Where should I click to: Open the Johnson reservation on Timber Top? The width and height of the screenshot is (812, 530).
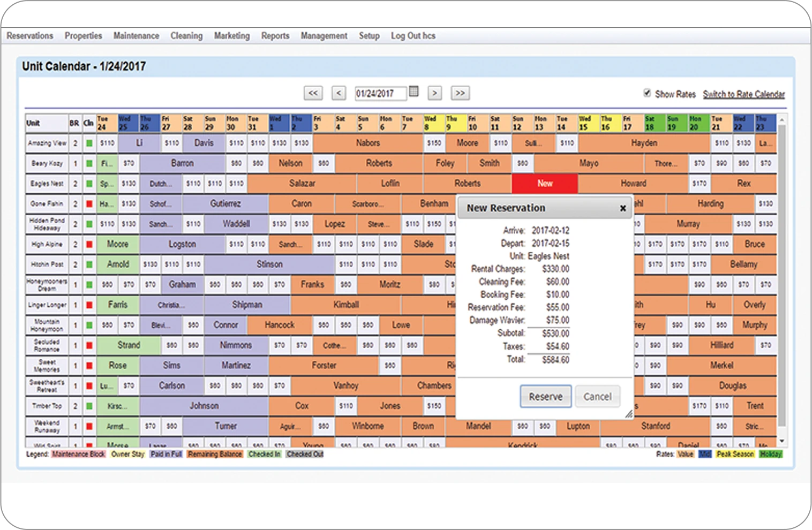click(x=204, y=406)
